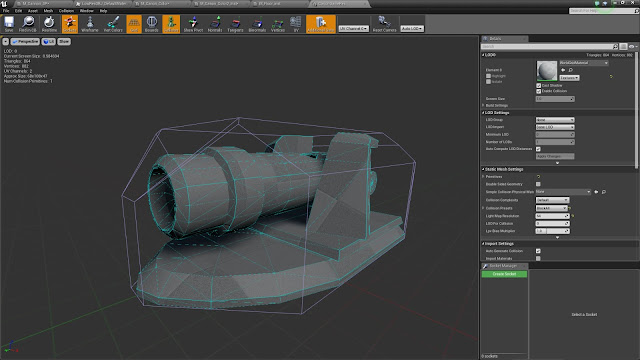This screenshot has width=640, height=360.
Task: Collapse the Import Settings section
Action: 483,244
